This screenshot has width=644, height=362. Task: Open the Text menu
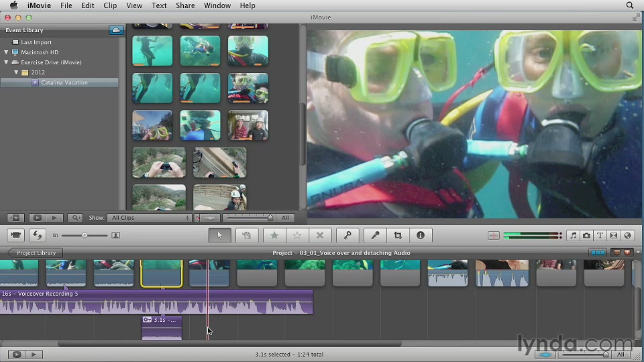(x=159, y=5)
